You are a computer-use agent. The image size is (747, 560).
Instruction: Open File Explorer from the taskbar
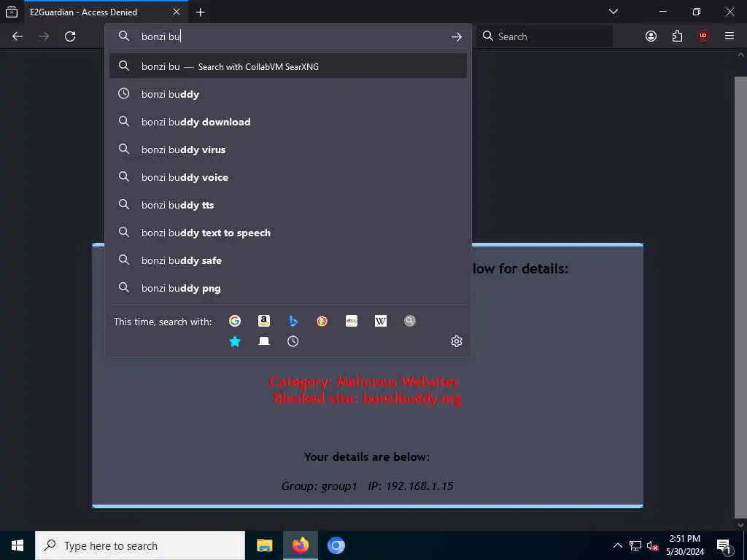pos(264,545)
